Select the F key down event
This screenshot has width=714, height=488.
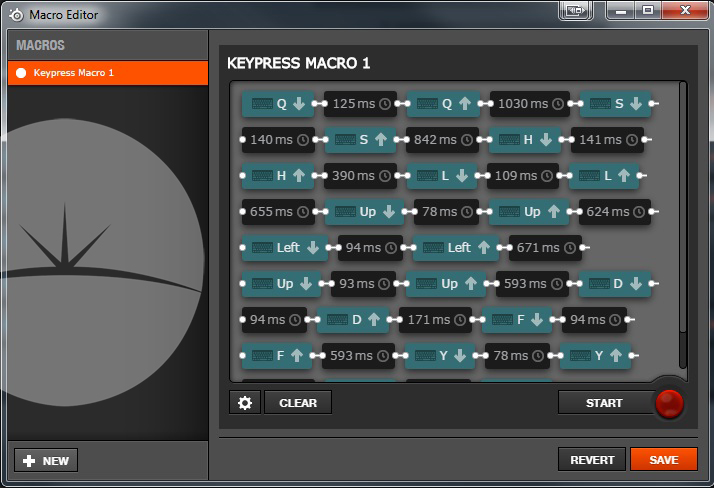(x=517, y=320)
